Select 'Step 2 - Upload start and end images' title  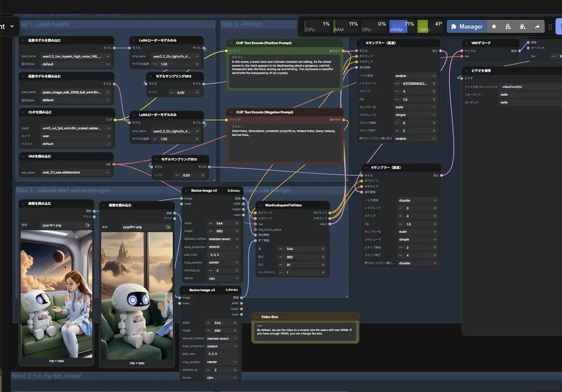[x=63, y=190]
